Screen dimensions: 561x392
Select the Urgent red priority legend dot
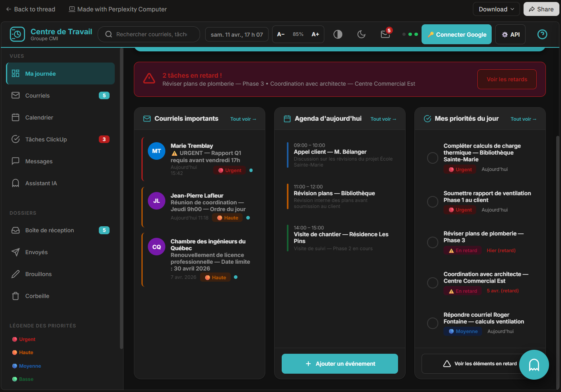[15, 339]
